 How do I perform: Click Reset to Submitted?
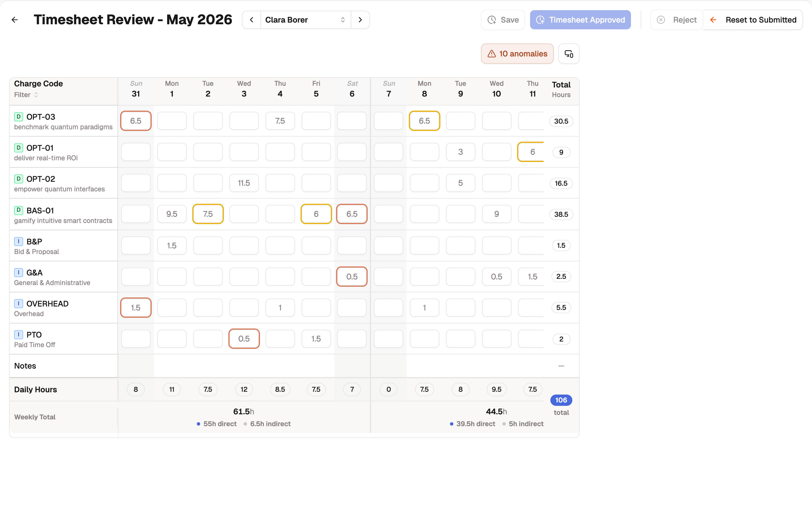[753, 20]
